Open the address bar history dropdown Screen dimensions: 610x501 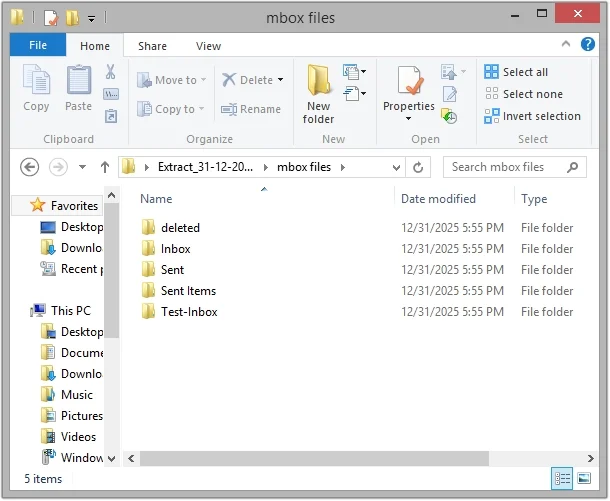tap(396, 168)
